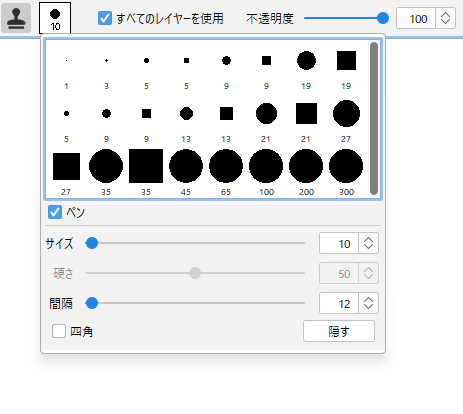
Task: Click the サイズ value stepper arrows
Action: click(368, 243)
